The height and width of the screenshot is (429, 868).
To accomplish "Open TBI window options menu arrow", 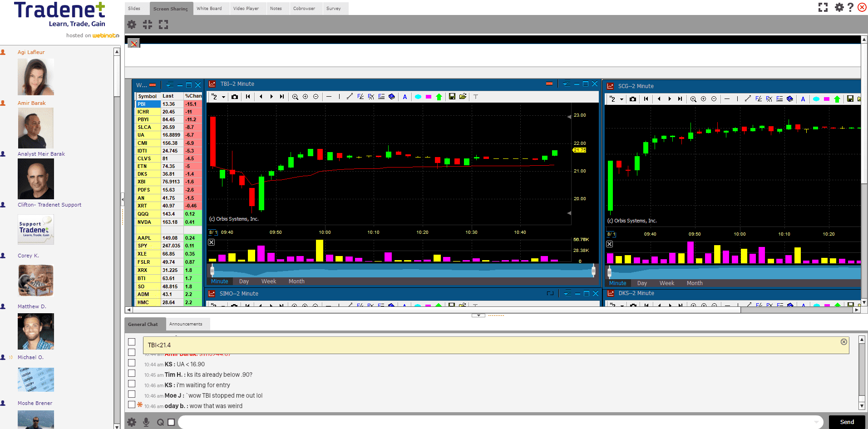I will (567, 84).
